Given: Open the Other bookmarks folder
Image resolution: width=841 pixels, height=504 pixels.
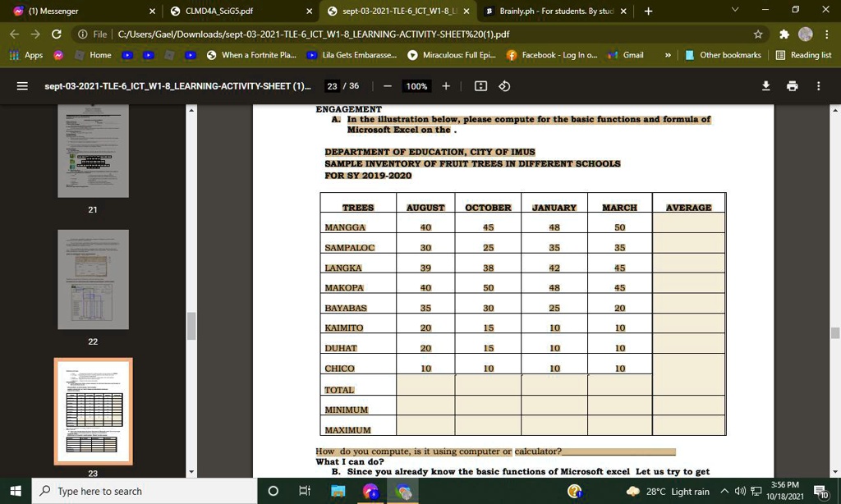Looking at the screenshot, I should (723, 55).
